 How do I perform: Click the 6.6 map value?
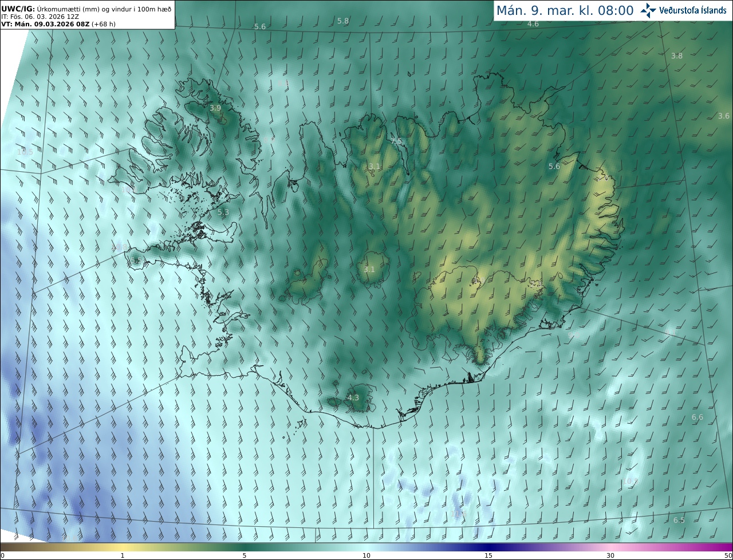[697, 417]
